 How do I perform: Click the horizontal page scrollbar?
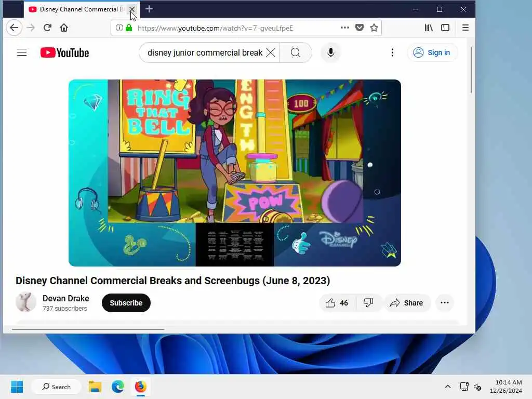pyautogui.click(x=88, y=329)
